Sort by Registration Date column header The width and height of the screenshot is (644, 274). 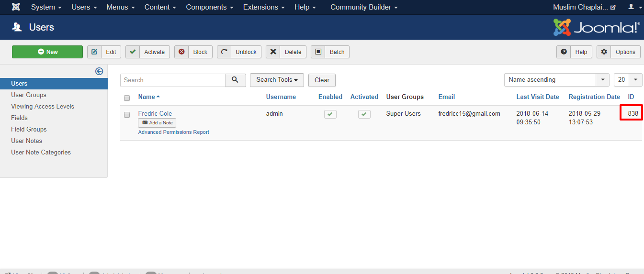click(x=594, y=97)
